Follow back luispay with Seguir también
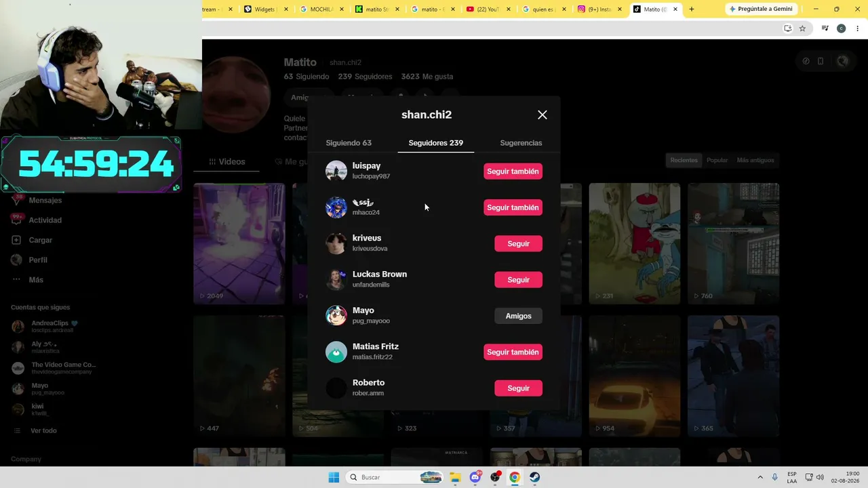868x488 pixels. click(513, 171)
